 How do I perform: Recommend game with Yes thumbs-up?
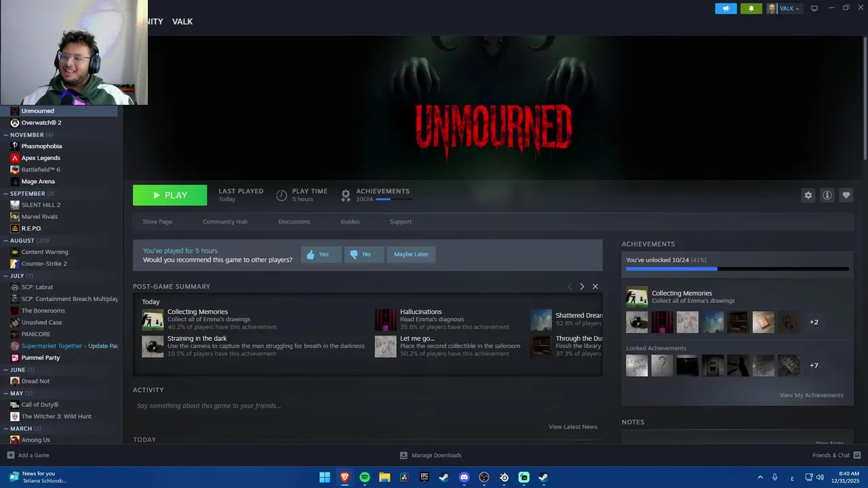click(321, 254)
